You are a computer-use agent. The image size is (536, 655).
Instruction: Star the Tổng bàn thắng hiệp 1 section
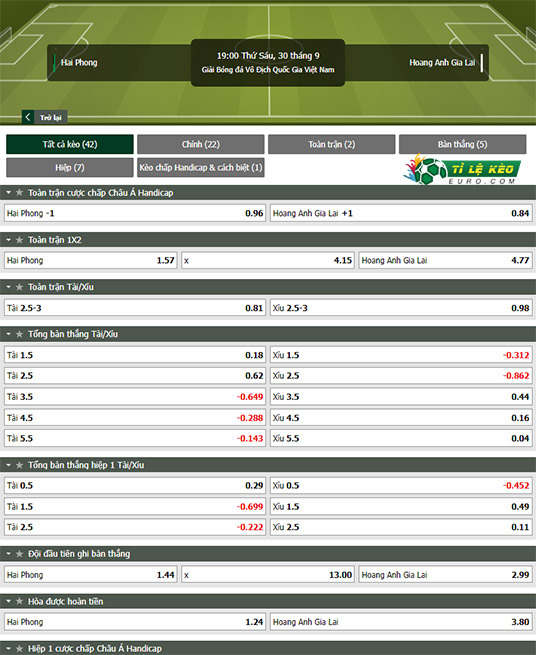(x=19, y=465)
